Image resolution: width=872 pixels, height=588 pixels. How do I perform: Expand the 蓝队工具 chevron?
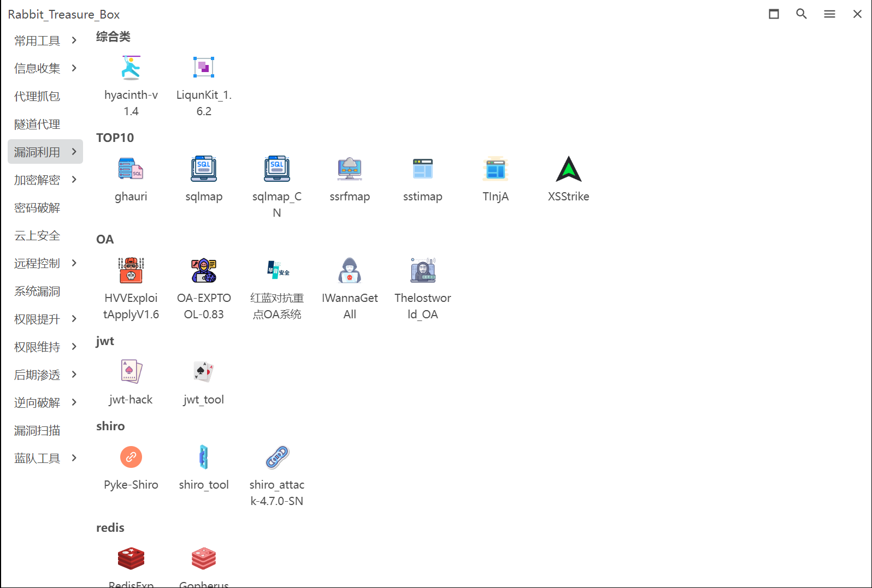click(74, 458)
